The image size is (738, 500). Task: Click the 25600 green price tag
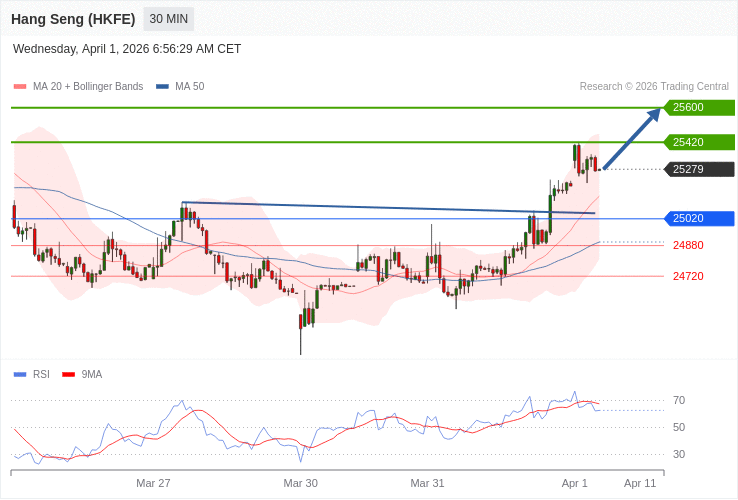[x=698, y=108]
